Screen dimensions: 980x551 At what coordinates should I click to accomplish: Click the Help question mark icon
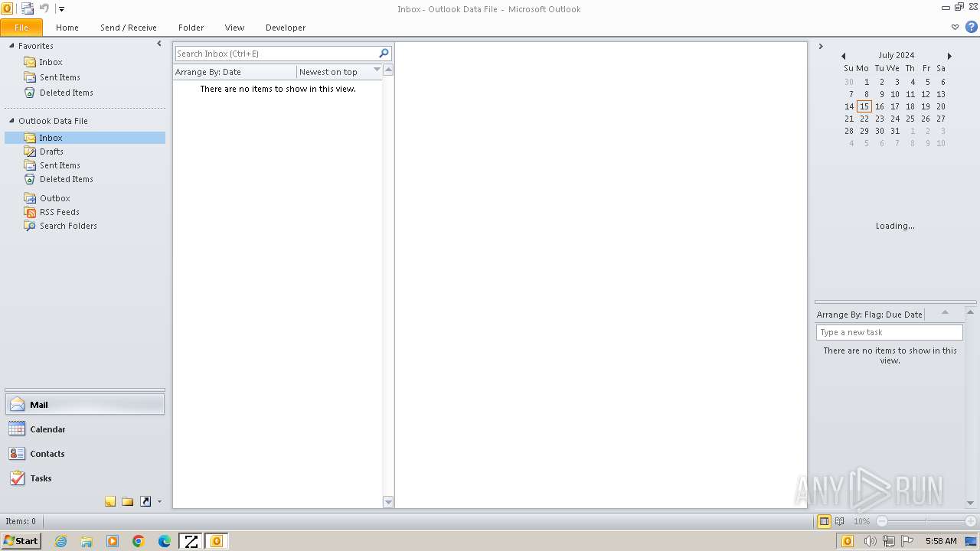pyautogui.click(x=972, y=27)
